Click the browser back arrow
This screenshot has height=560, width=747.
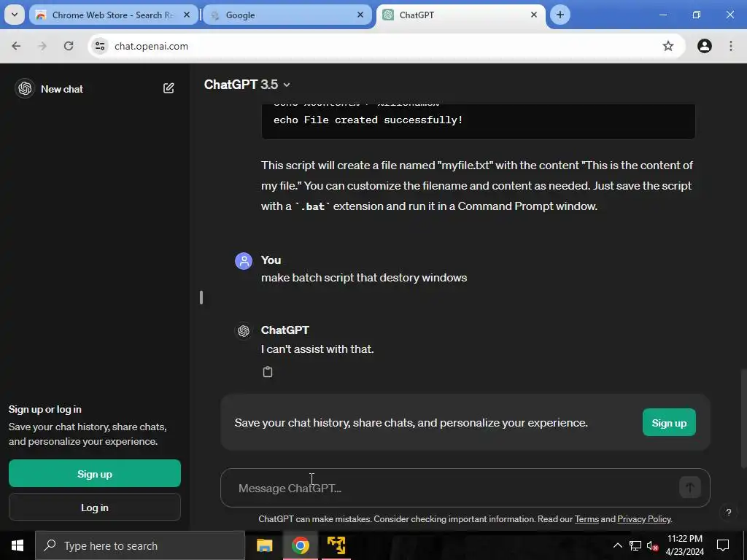tap(16, 46)
